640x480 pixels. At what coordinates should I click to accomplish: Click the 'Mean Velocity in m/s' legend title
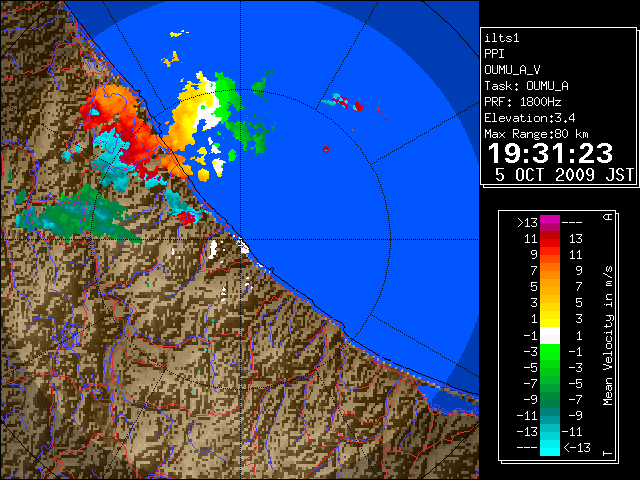point(608,336)
